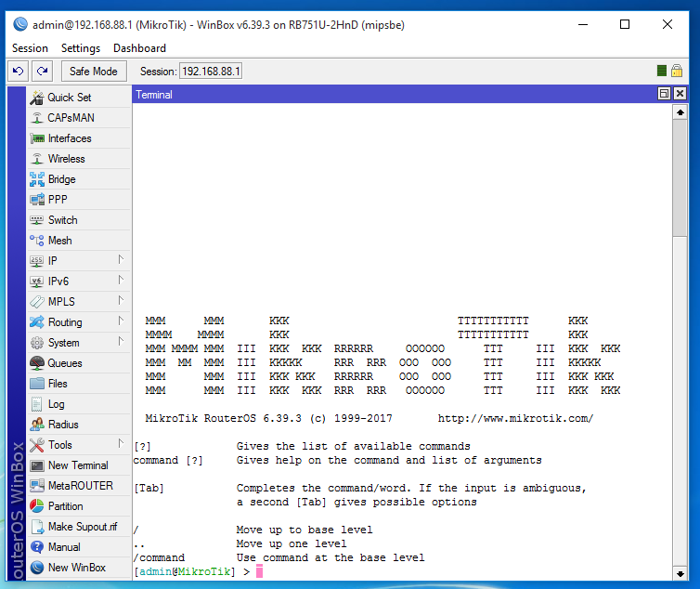Expand the Tools submenu arrow
This screenshot has width=700, height=589.
[x=121, y=443]
